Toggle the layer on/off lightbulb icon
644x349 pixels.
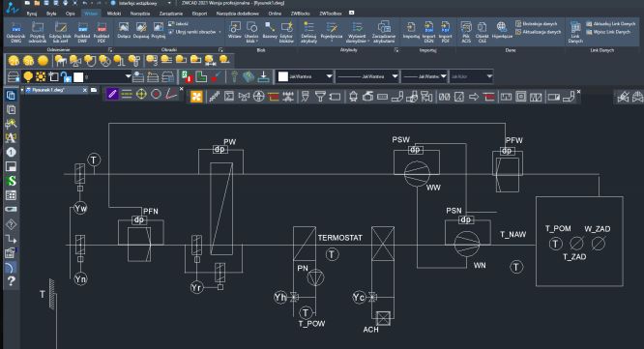28,76
